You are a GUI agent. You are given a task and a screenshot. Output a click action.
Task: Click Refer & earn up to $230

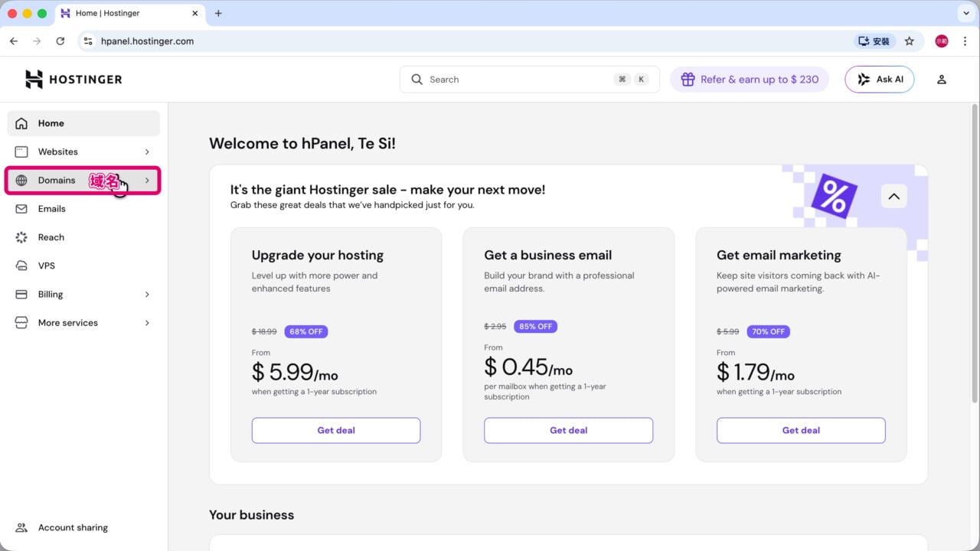click(750, 80)
